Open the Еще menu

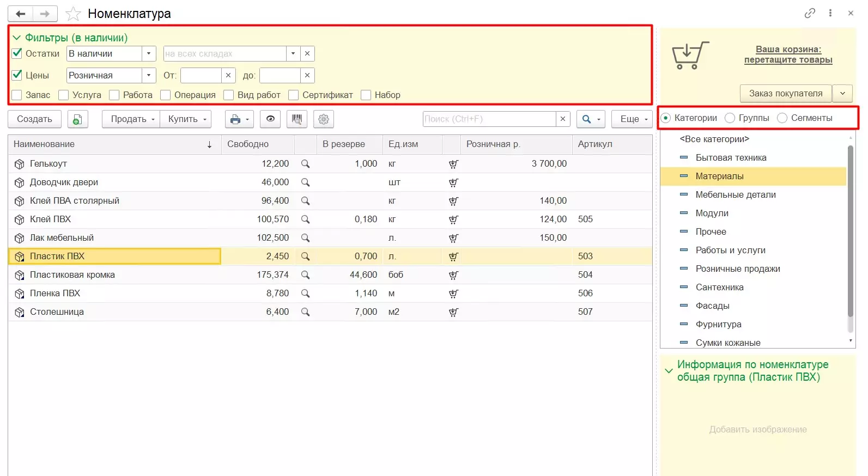[x=632, y=119]
